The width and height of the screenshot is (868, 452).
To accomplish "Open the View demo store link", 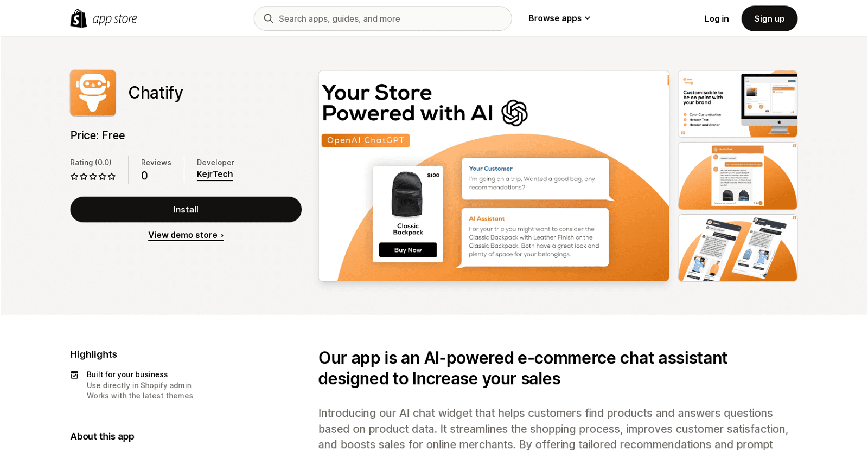I will (186, 235).
